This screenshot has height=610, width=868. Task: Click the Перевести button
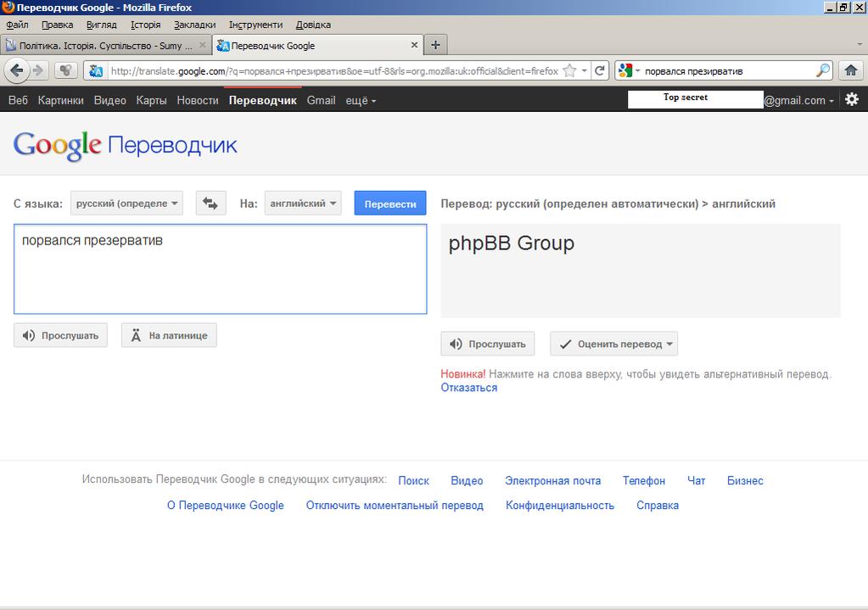click(390, 204)
